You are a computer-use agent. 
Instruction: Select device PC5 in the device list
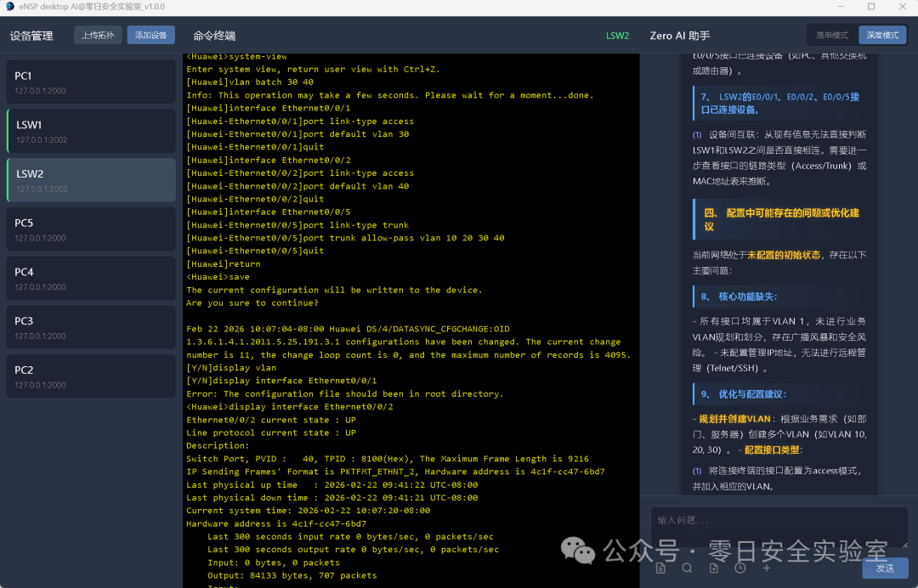(91, 229)
